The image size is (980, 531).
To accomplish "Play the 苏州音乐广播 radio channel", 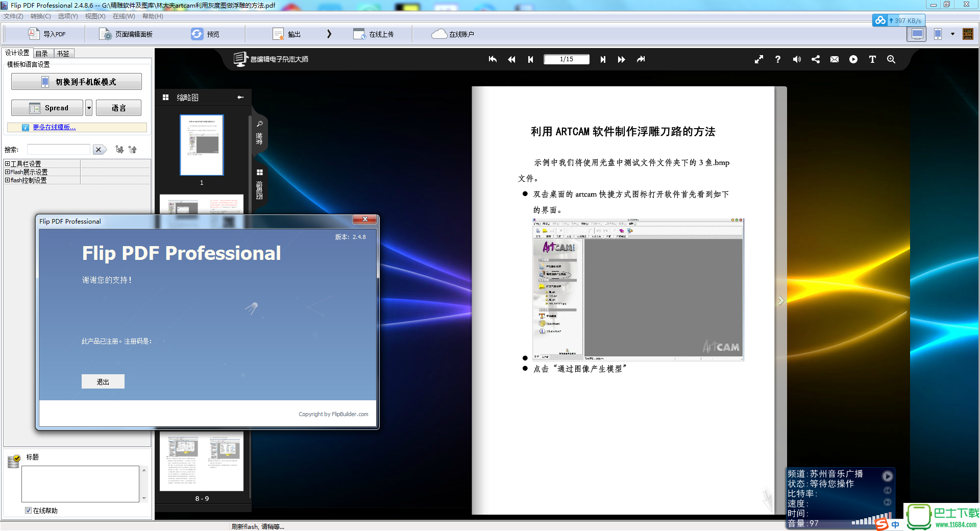I will (888, 476).
